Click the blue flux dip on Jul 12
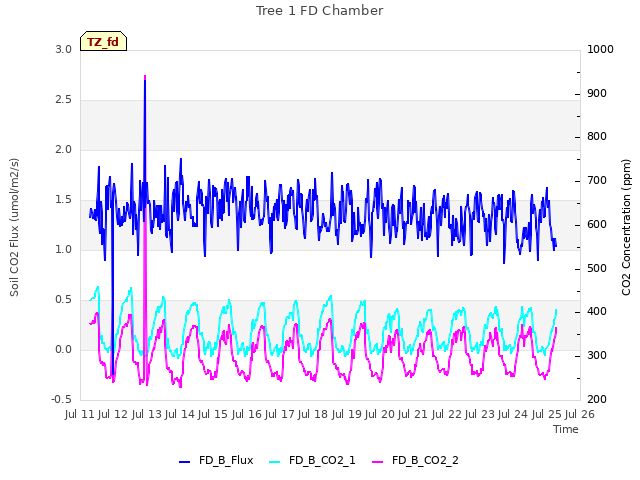 [x=112, y=373]
